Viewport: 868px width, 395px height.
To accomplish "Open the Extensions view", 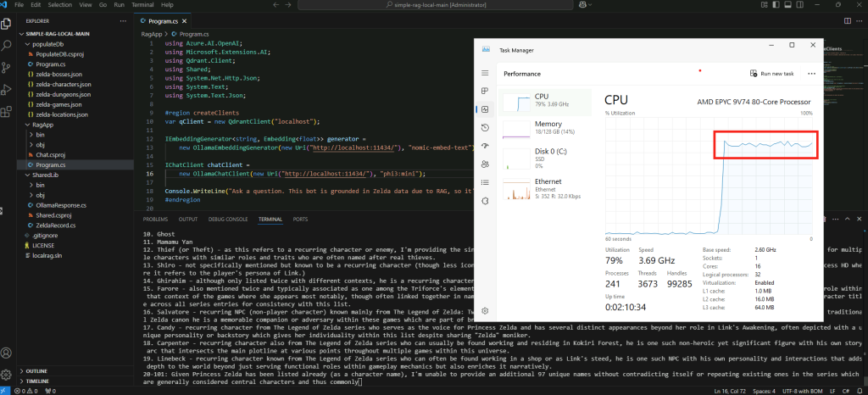I will point(6,112).
